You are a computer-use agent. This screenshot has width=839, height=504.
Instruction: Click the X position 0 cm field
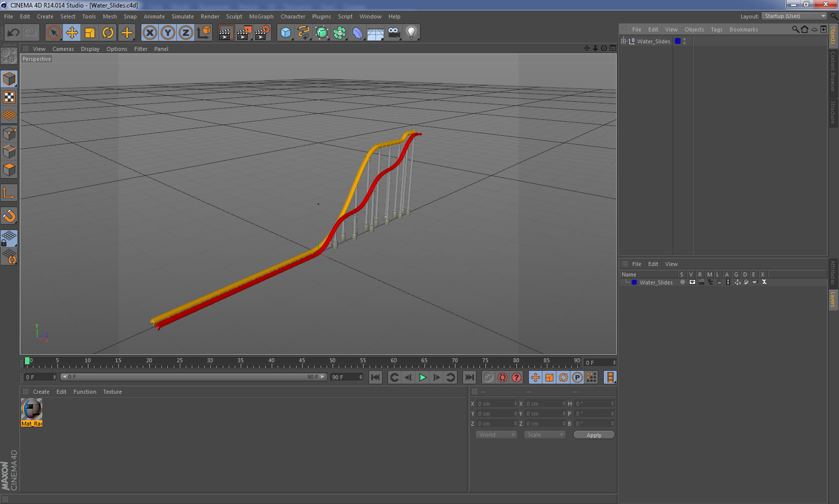pyautogui.click(x=496, y=404)
